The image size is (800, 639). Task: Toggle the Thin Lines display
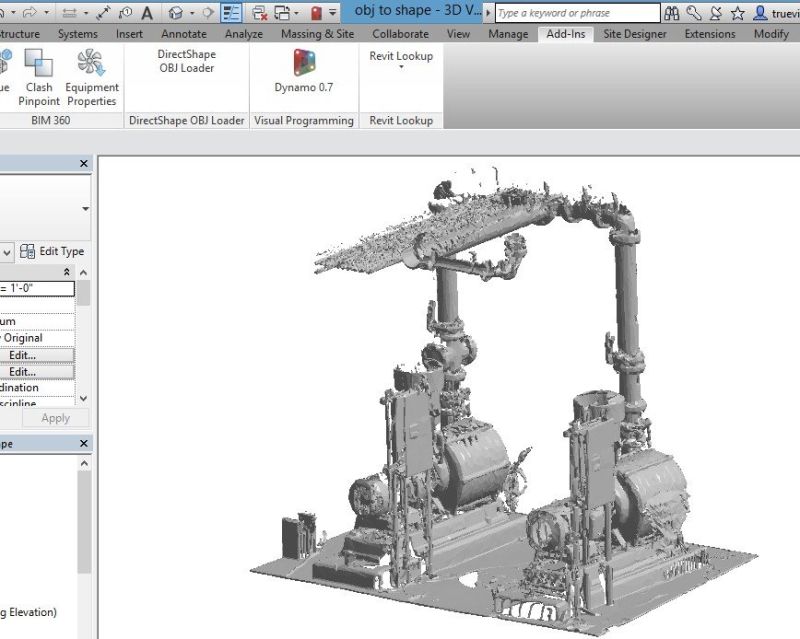pyautogui.click(x=233, y=12)
